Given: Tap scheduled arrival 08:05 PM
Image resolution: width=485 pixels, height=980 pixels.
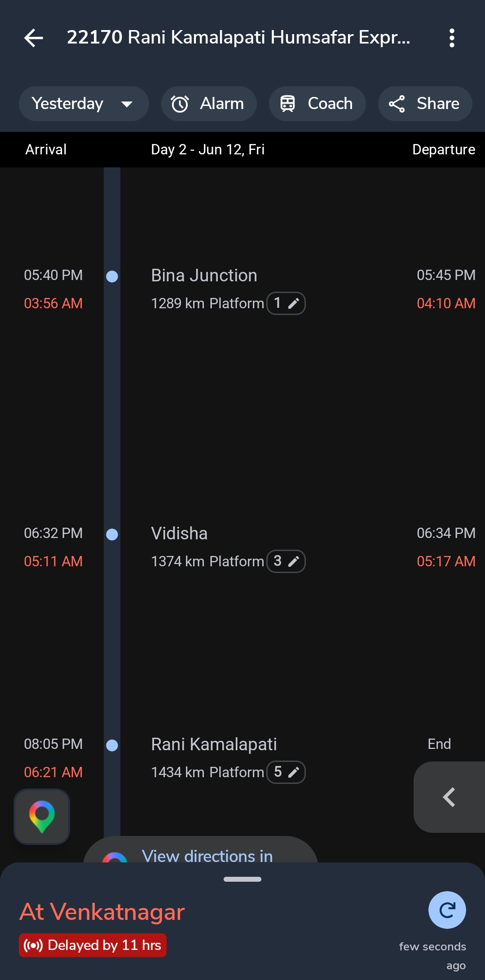Looking at the screenshot, I should point(53,744).
